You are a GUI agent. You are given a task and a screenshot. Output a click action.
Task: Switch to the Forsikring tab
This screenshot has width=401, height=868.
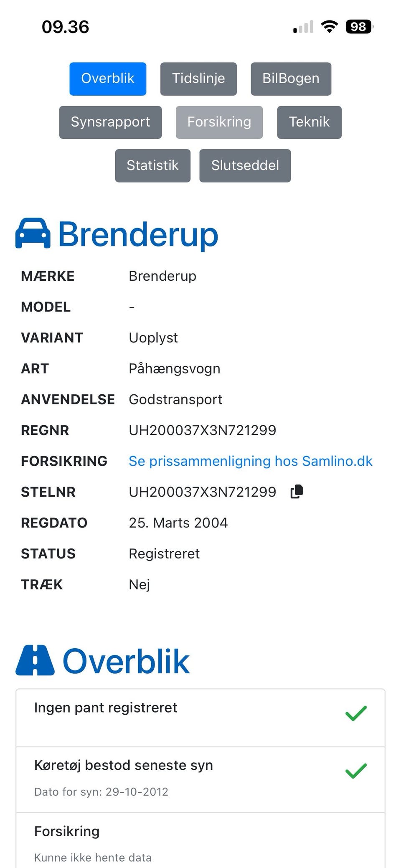219,122
